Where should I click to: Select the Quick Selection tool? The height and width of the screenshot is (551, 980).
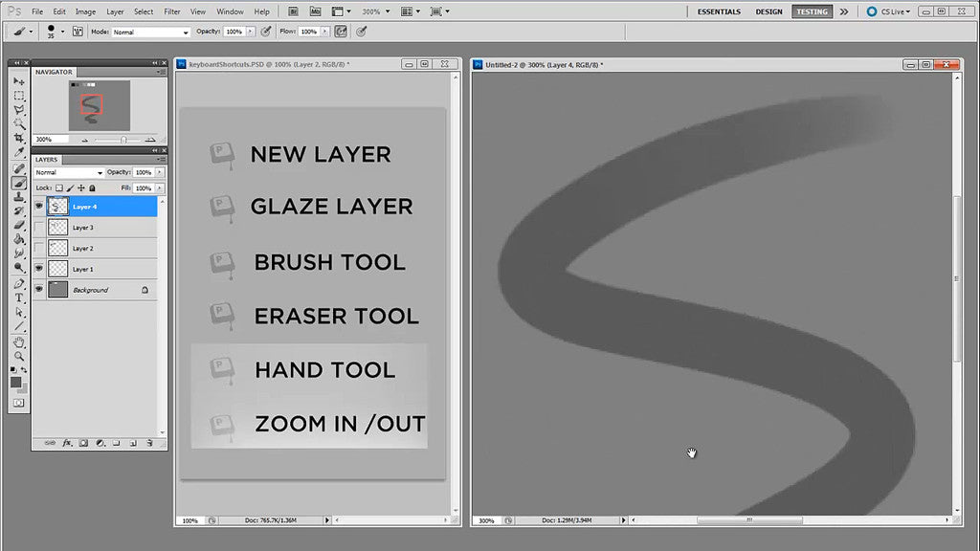tap(19, 124)
